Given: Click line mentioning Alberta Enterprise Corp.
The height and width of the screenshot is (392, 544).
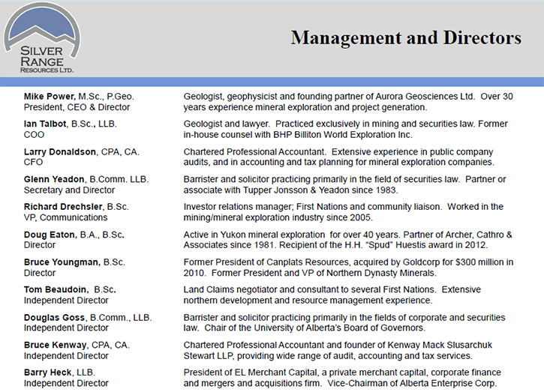Looking at the screenshot, I should tap(340, 383).
